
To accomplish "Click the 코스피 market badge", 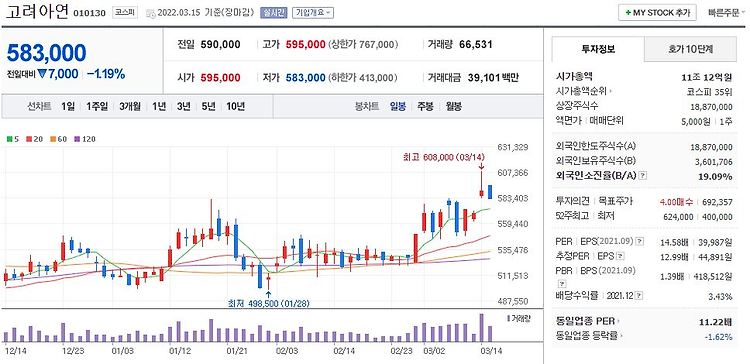I will (x=124, y=13).
